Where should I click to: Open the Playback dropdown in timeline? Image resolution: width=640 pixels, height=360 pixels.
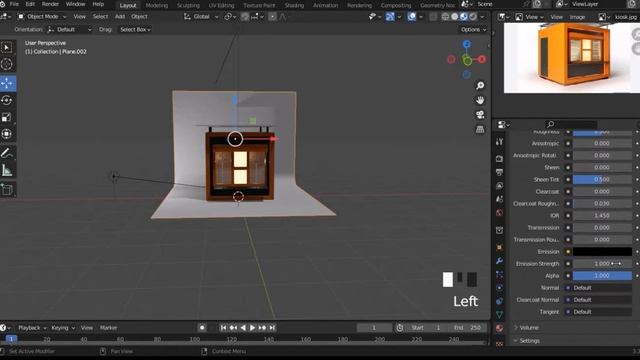(x=32, y=328)
